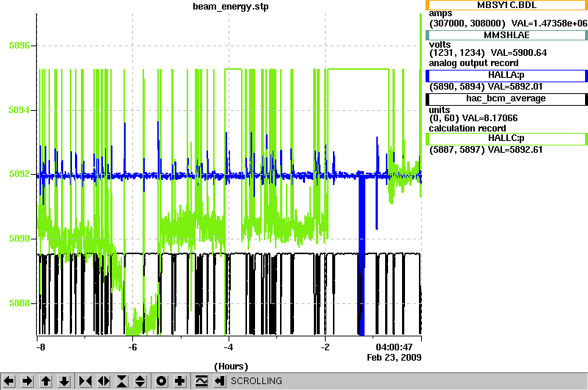
Task: Click the calculation record description
Action: click(467, 129)
